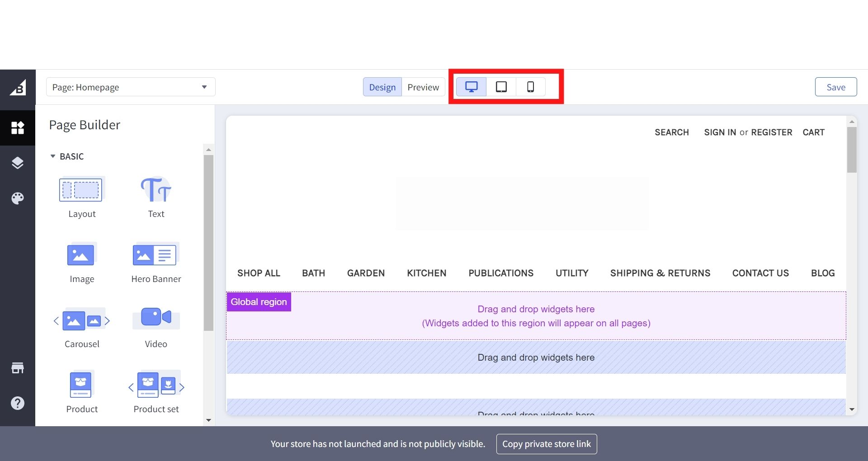Switch to the Preview tab
868x461 pixels.
[x=423, y=87]
